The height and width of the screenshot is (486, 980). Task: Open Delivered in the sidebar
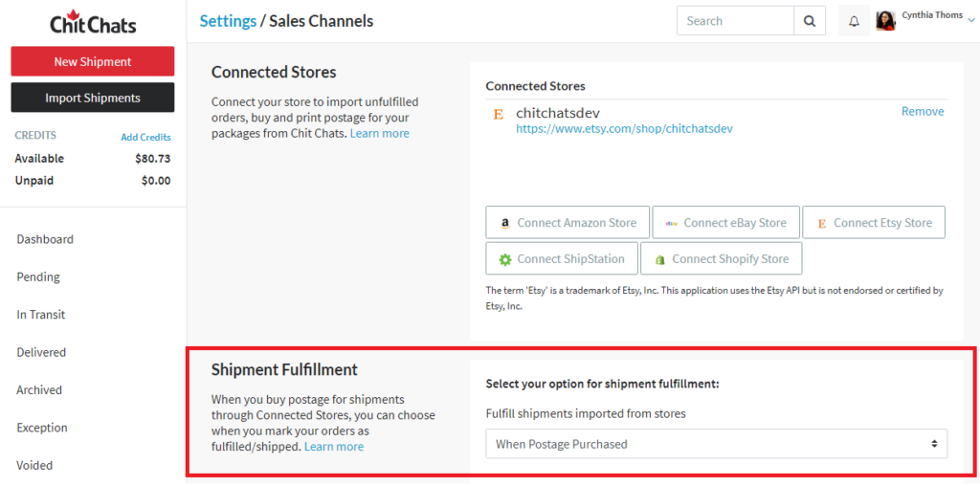41,352
